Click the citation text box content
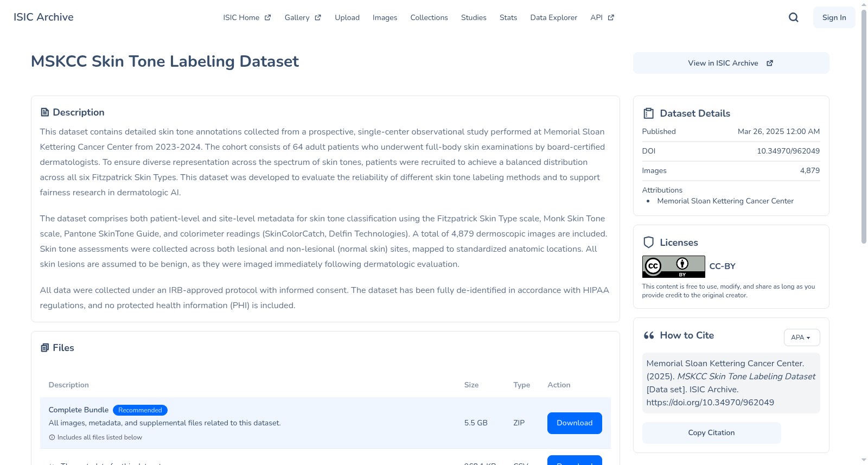 [731, 383]
